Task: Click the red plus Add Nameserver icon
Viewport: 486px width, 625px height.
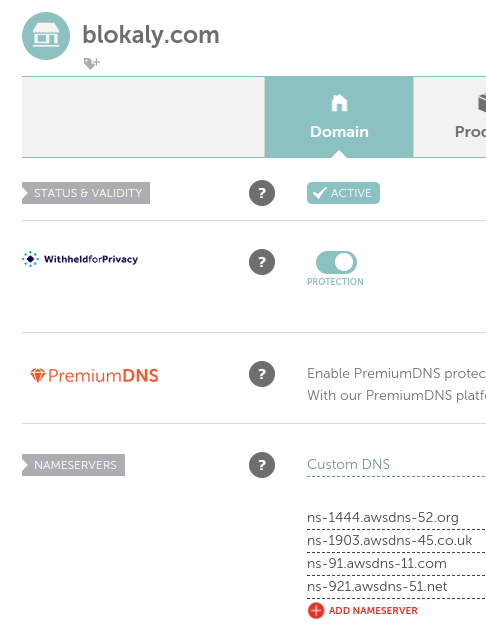Action: [x=316, y=610]
